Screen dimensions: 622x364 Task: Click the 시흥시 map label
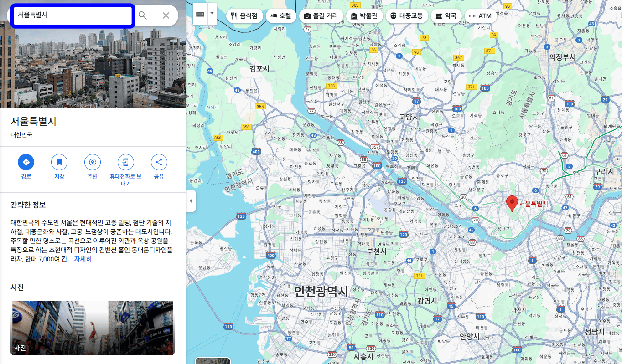363,357
